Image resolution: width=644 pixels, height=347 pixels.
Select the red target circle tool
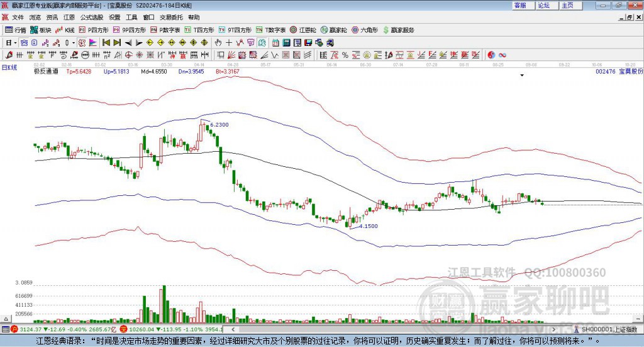coord(128,55)
